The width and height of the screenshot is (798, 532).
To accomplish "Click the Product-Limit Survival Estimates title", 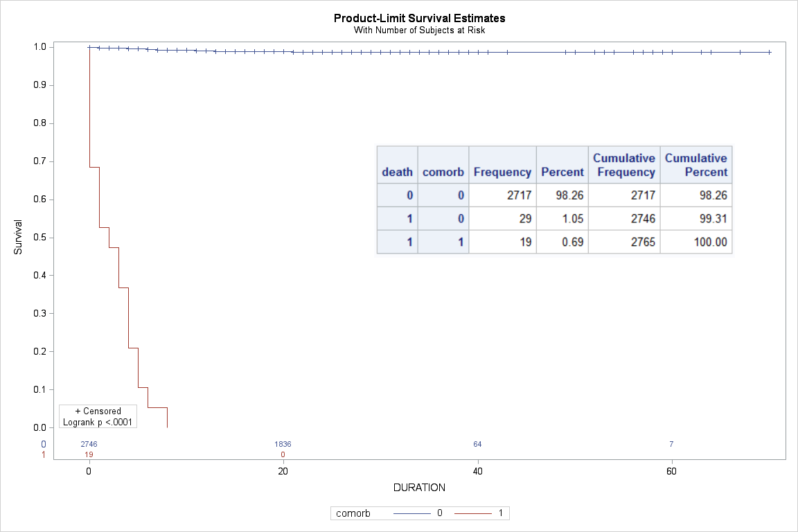I will point(419,19).
